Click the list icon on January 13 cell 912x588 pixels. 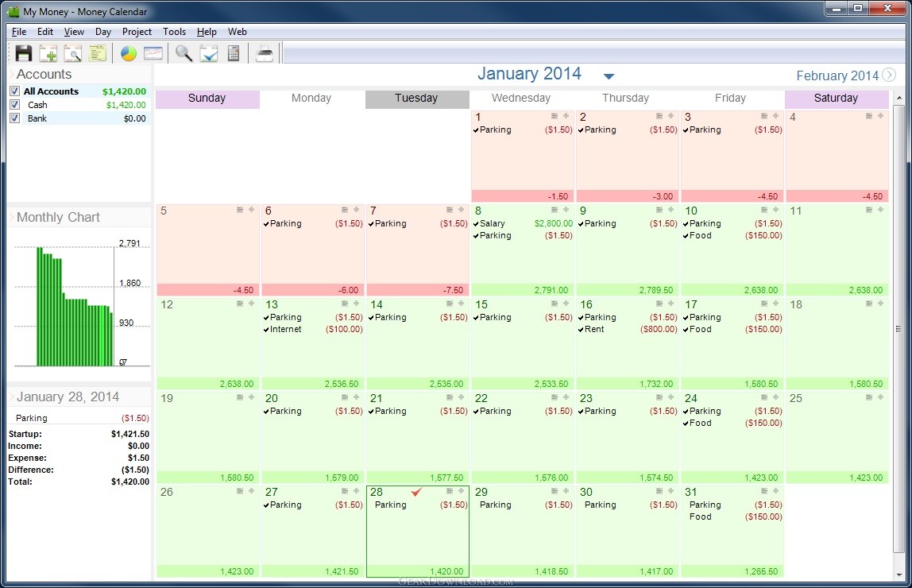[345, 303]
